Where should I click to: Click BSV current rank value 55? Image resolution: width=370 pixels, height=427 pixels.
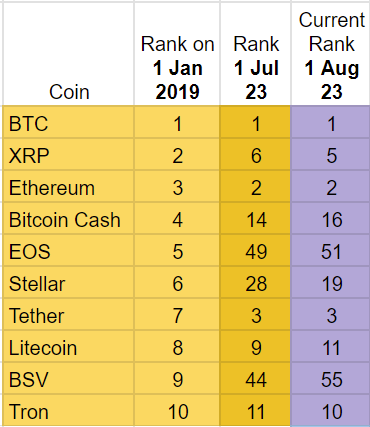[x=331, y=378]
